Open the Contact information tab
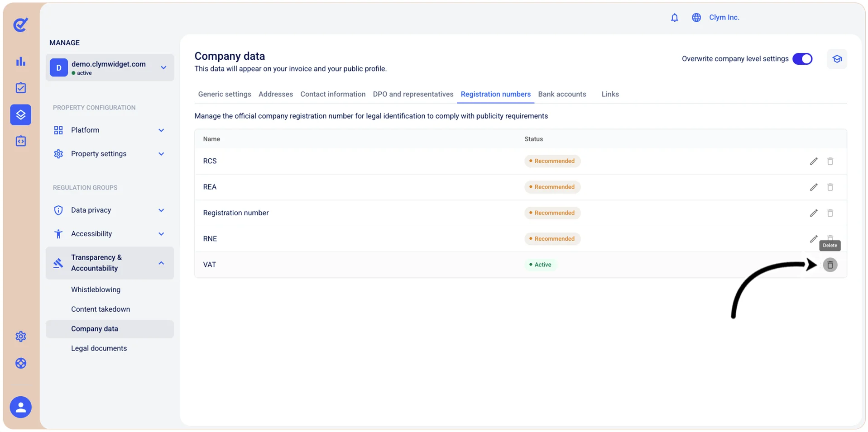 pos(333,94)
